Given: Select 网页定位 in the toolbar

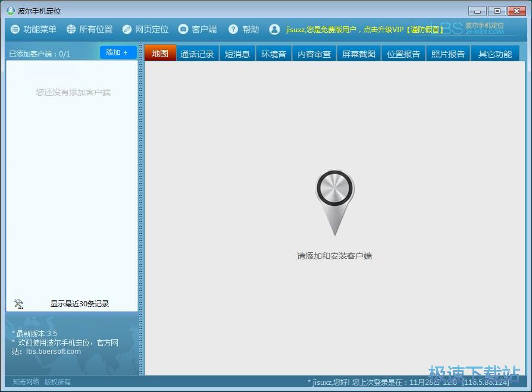Looking at the screenshot, I should (x=152, y=30).
